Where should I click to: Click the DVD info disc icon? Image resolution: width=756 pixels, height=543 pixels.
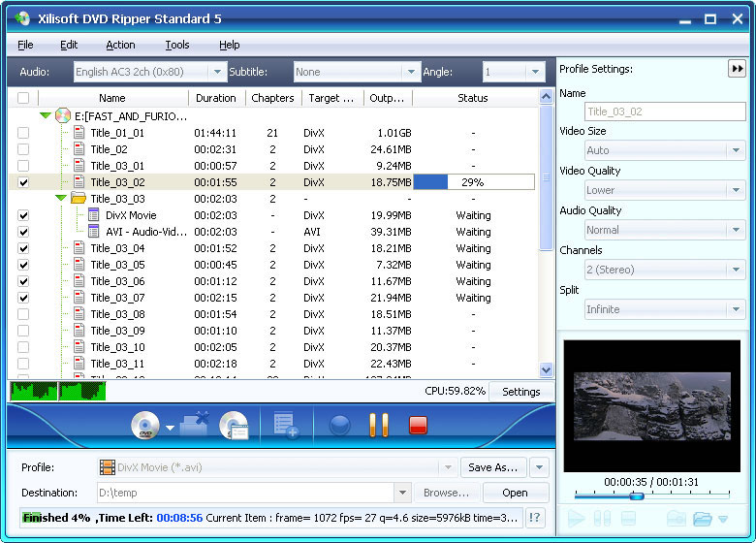coord(234,425)
